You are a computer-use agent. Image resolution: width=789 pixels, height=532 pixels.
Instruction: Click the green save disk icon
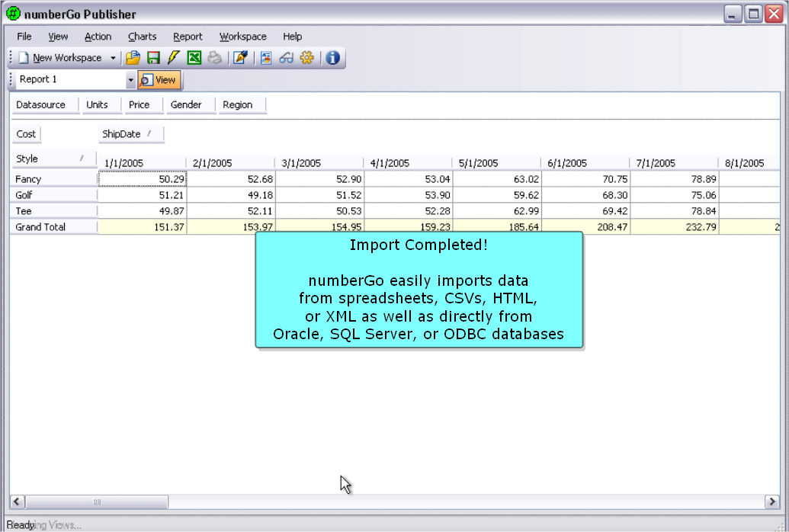[x=153, y=58]
